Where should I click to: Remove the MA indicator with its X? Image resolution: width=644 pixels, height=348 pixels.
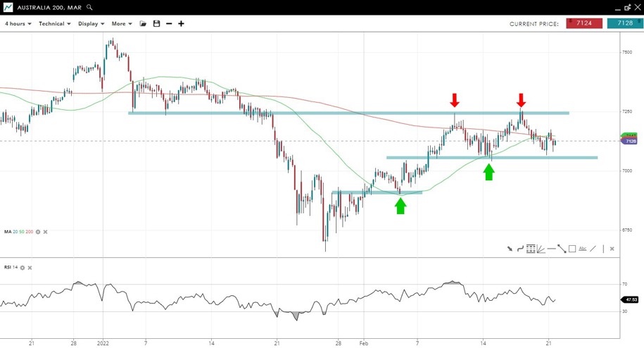[46, 232]
